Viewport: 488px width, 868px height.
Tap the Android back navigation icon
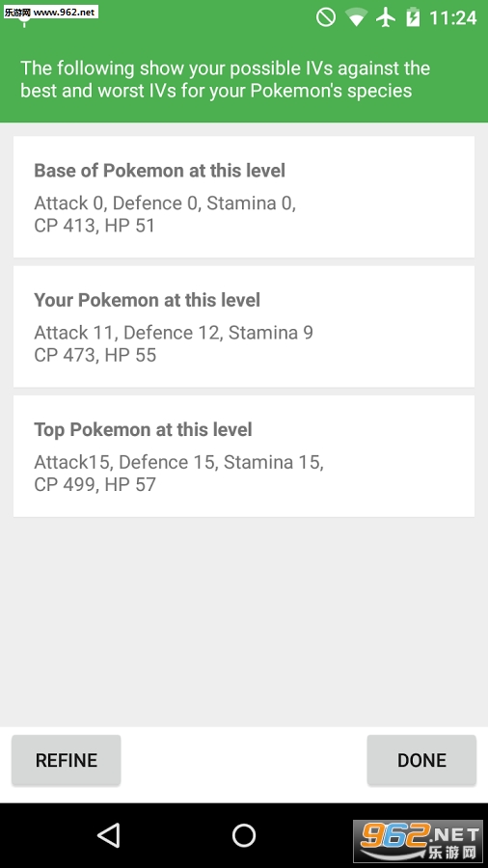pyautogui.click(x=109, y=835)
